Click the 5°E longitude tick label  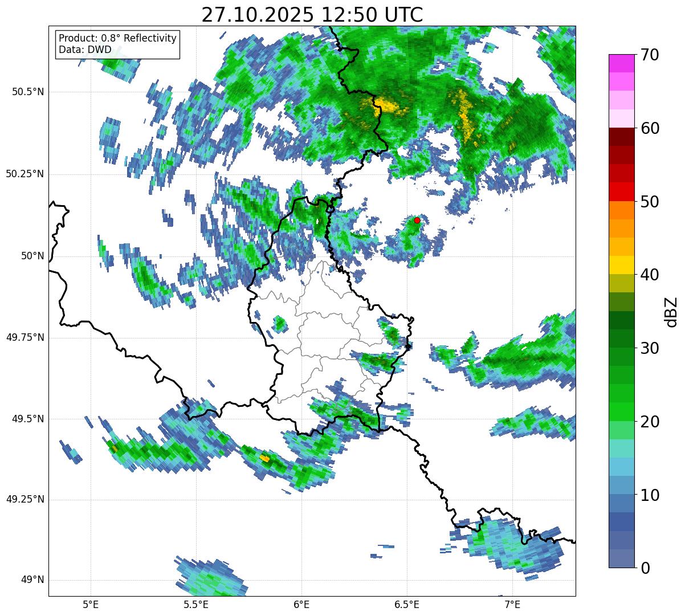(91, 604)
